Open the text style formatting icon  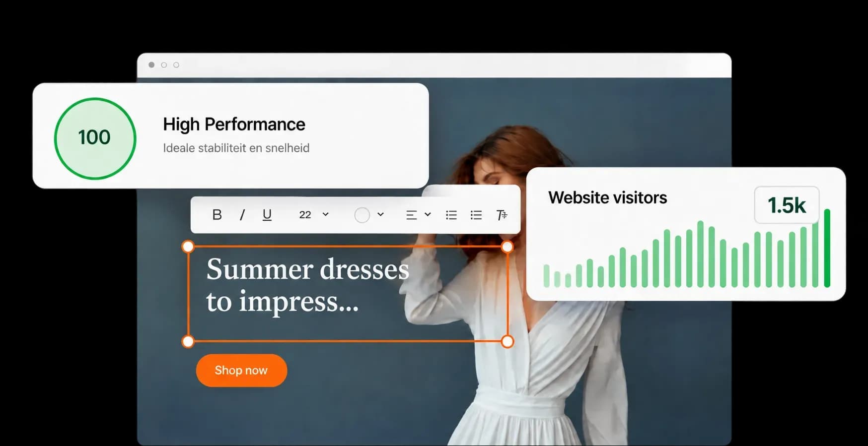[x=502, y=215]
